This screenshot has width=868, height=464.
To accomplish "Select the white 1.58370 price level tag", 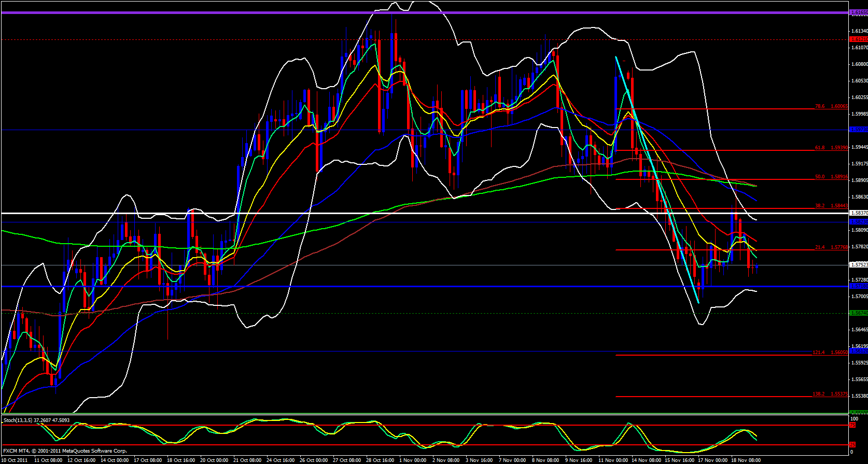I will pos(857,213).
